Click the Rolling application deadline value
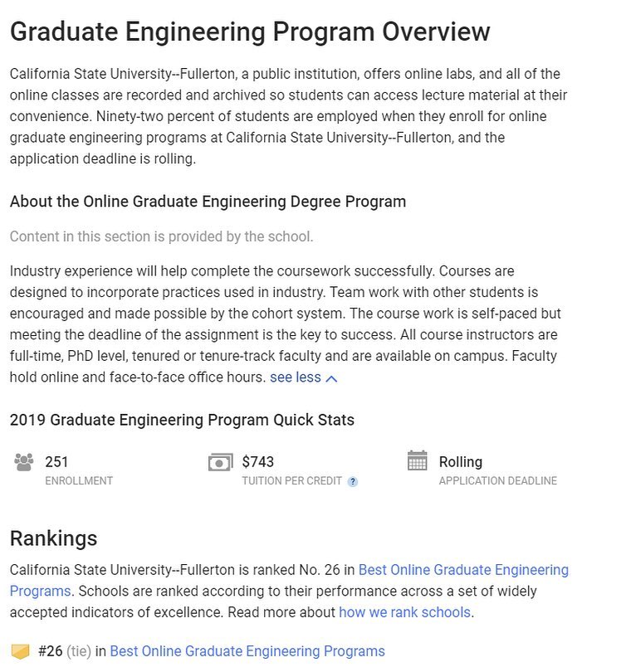631x672 pixels. (x=461, y=462)
